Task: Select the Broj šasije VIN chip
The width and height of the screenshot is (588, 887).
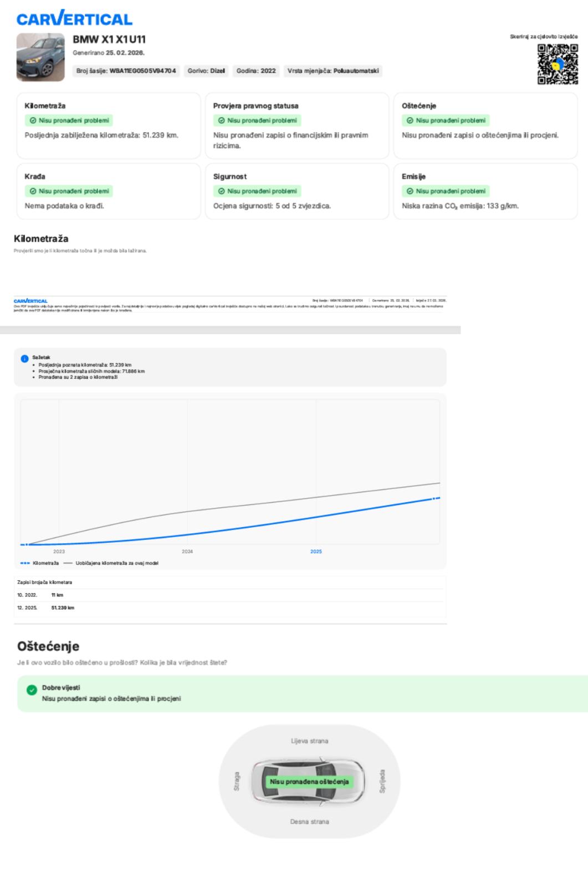Action: [x=126, y=71]
